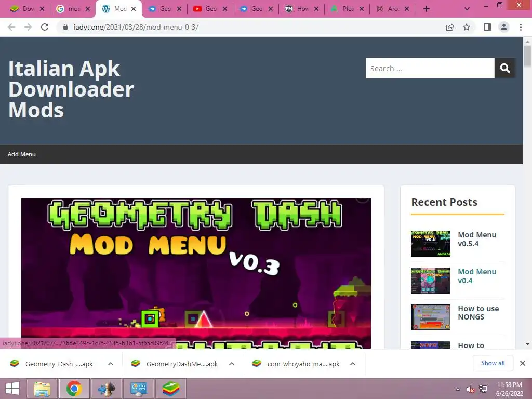The width and height of the screenshot is (532, 399).
Task: Click network tray icon
Action: (x=483, y=389)
